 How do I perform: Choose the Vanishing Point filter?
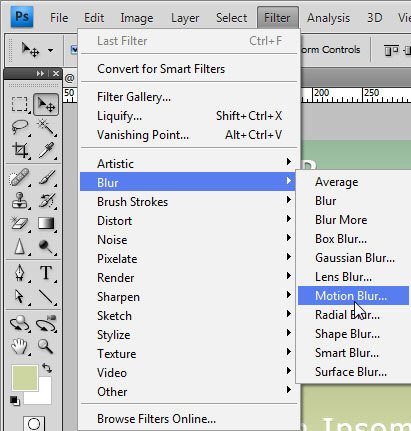pyautogui.click(x=189, y=135)
